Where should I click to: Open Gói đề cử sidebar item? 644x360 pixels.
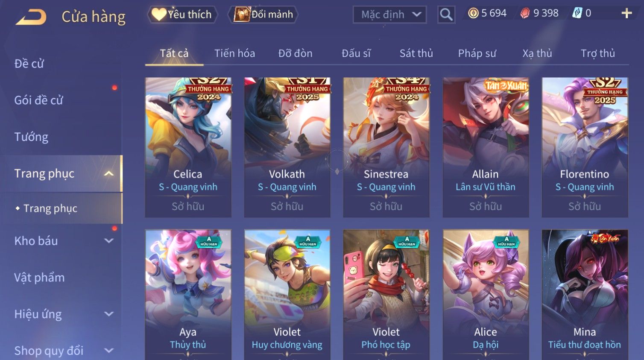(38, 100)
